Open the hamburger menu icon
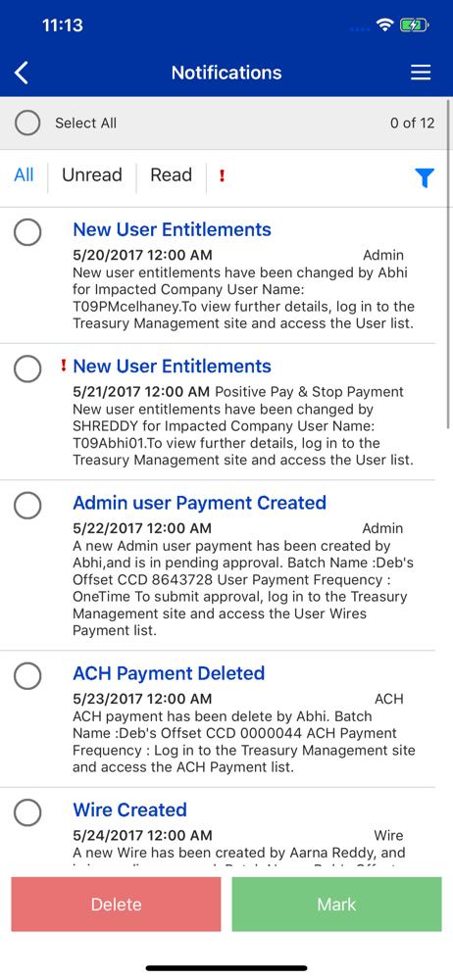Viewport: 453px width, 980px height. click(421, 73)
